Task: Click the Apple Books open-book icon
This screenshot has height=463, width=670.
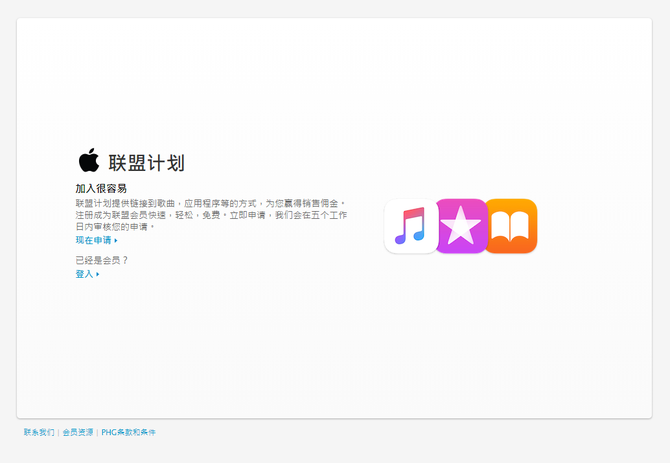Action: click(x=511, y=226)
